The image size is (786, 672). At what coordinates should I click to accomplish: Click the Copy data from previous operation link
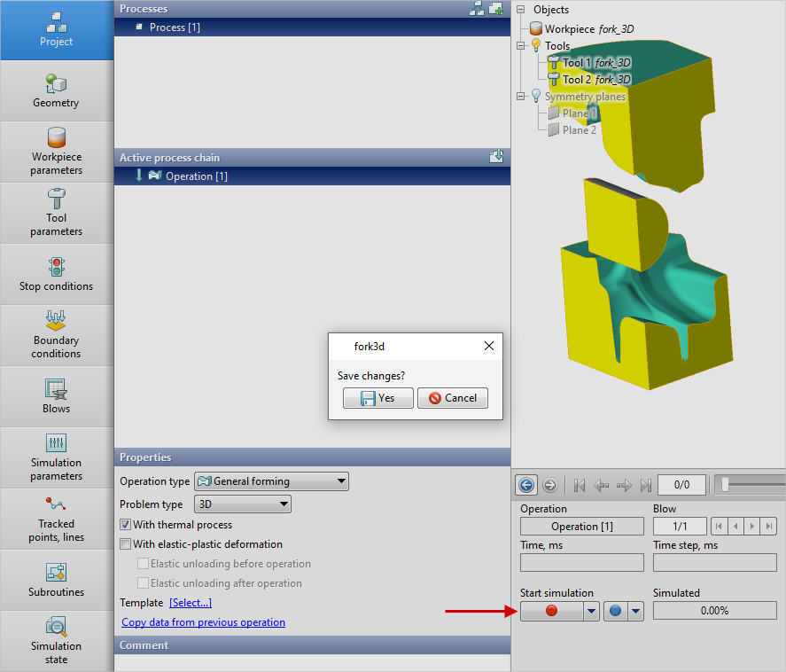pos(203,622)
